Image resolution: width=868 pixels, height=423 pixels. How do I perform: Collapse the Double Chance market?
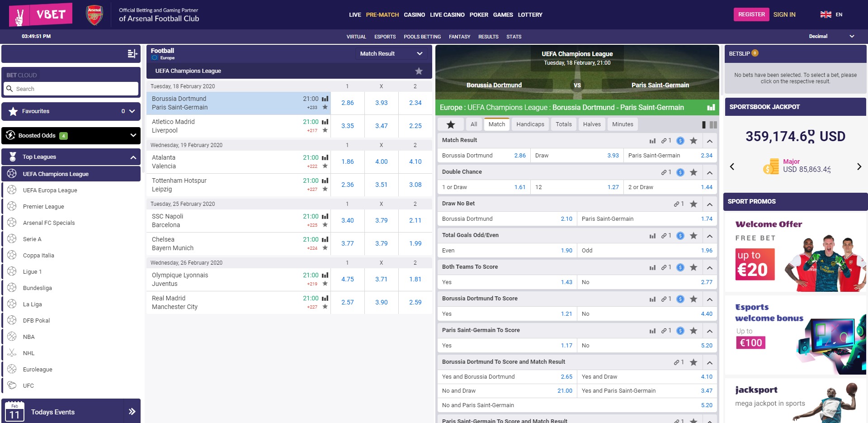[x=710, y=172]
